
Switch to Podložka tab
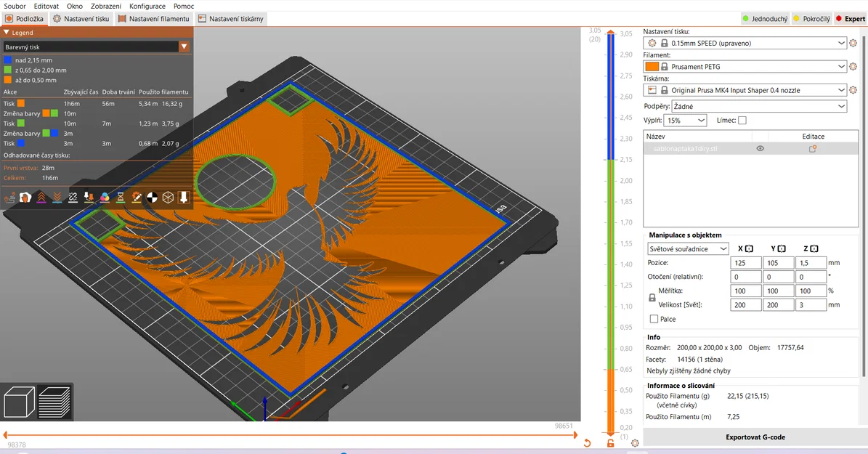(x=25, y=19)
